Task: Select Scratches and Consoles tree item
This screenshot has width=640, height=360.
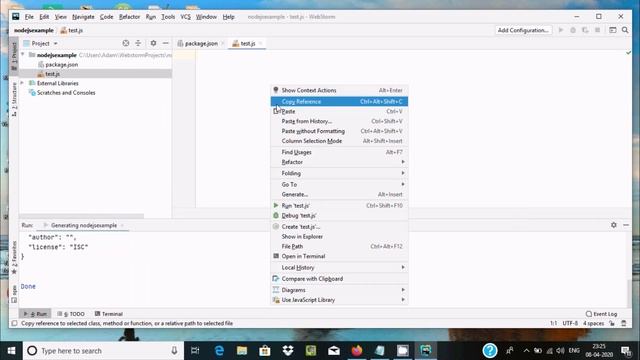Action: (66, 93)
